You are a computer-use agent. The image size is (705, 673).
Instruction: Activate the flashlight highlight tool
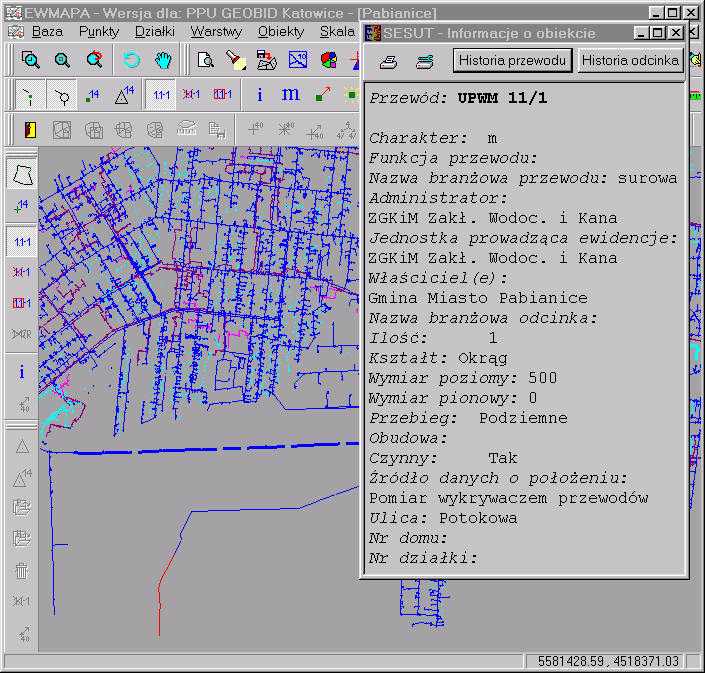click(x=234, y=60)
